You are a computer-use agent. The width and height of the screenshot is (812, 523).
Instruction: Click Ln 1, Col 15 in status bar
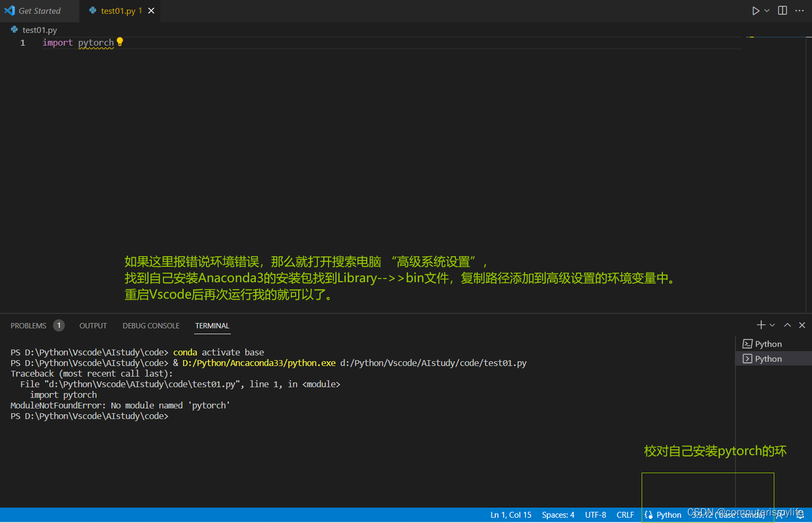pos(511,515)
